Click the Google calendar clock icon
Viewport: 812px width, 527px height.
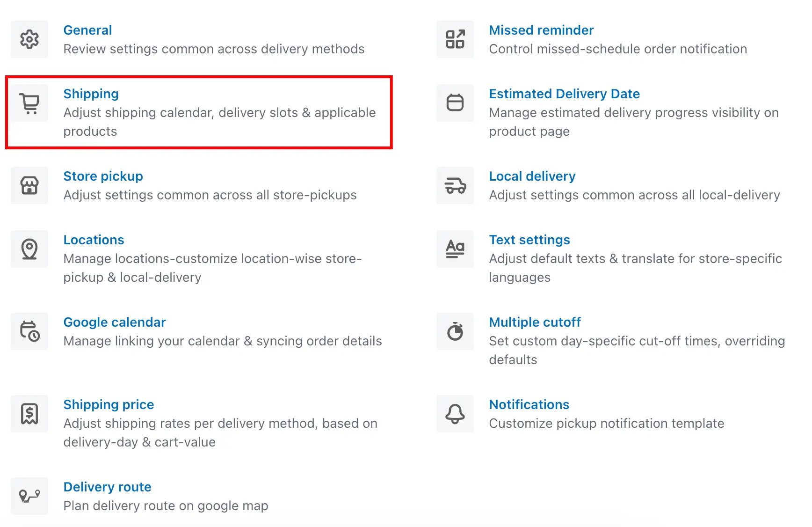[x=29, y=331]
